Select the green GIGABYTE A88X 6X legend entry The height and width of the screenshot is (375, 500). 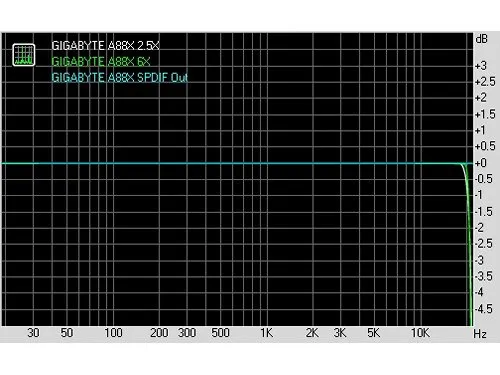(101, 62)
